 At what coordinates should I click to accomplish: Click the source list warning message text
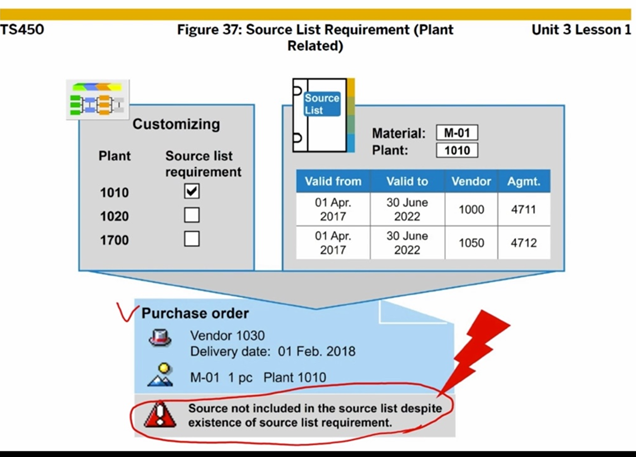point(315,415)
